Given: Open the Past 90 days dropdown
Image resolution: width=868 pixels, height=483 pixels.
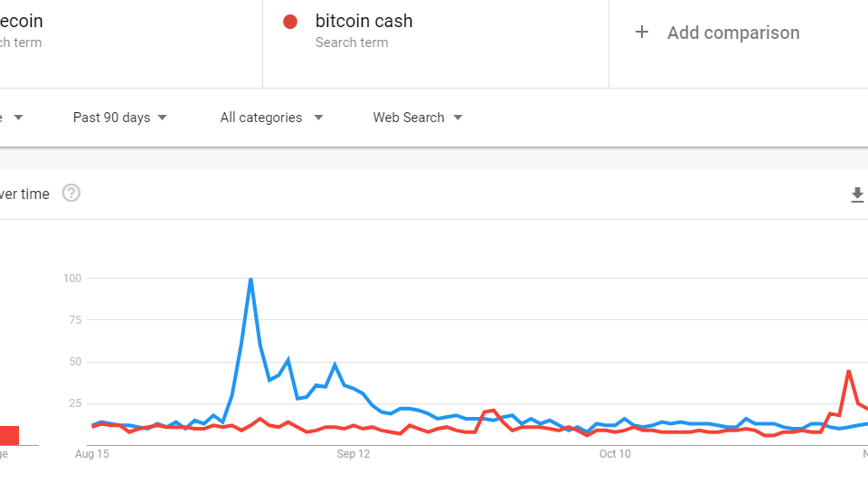Looking at the screenshot, I should (x=119, y=118).
